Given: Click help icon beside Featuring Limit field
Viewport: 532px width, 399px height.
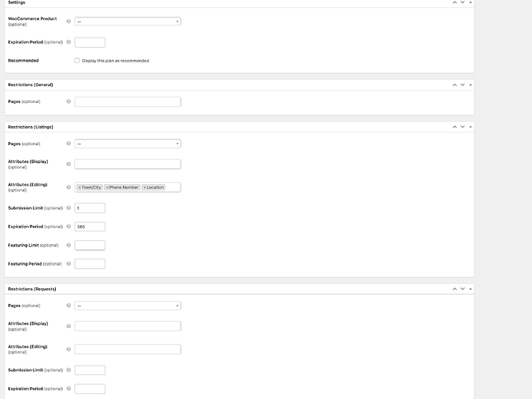Looking at the screenshot, I should click(x=69, y=245).
